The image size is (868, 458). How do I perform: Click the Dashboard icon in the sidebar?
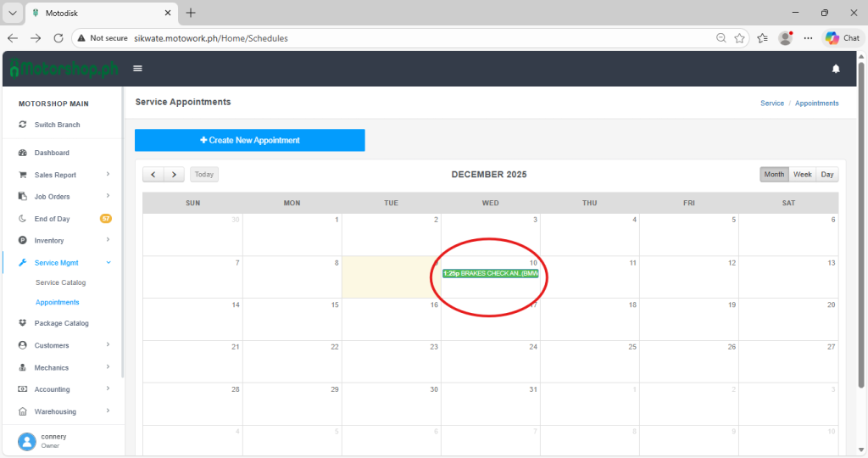(x=23, y=153)
